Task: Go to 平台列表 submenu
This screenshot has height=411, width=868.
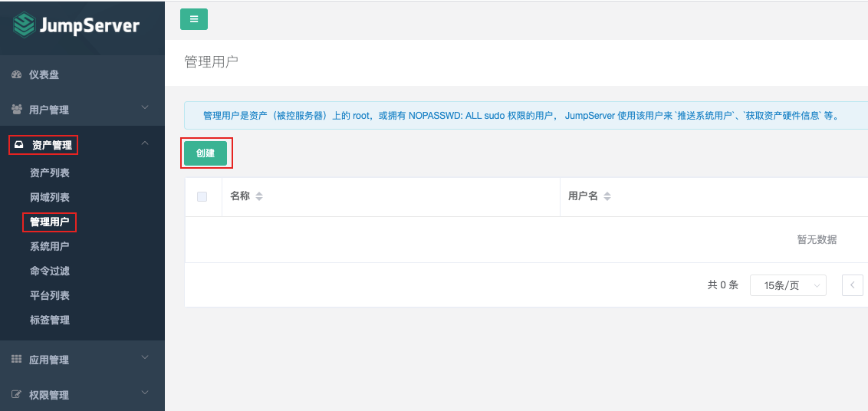Action: pos(50,295)
